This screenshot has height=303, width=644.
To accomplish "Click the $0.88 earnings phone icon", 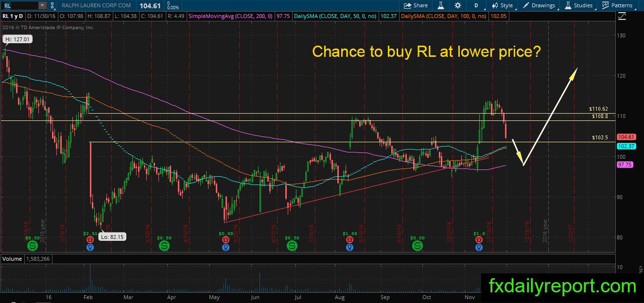I will 226,240.
